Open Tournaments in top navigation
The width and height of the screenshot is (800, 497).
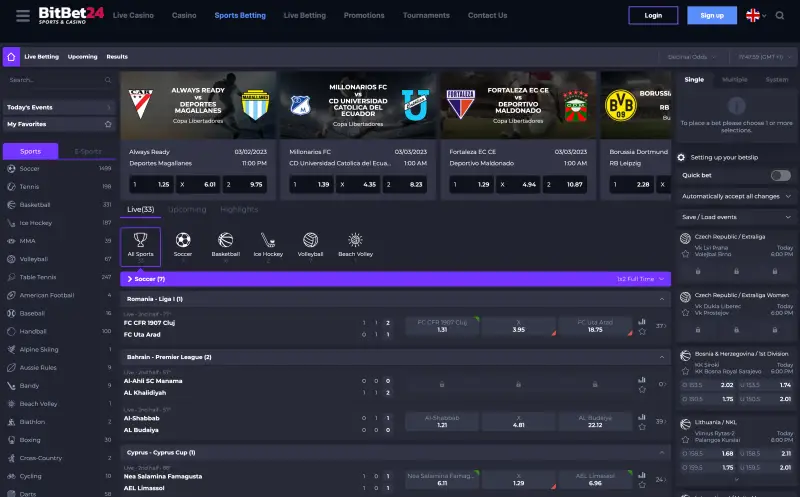pyautogui.click(x=426, y=15)
